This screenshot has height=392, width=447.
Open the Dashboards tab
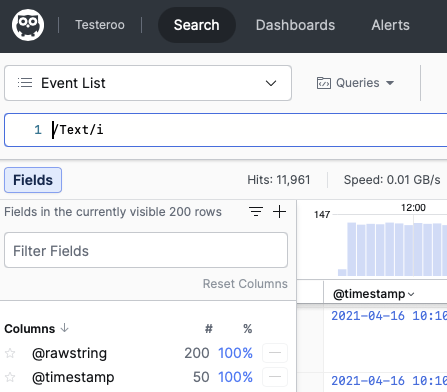point(295,25)
